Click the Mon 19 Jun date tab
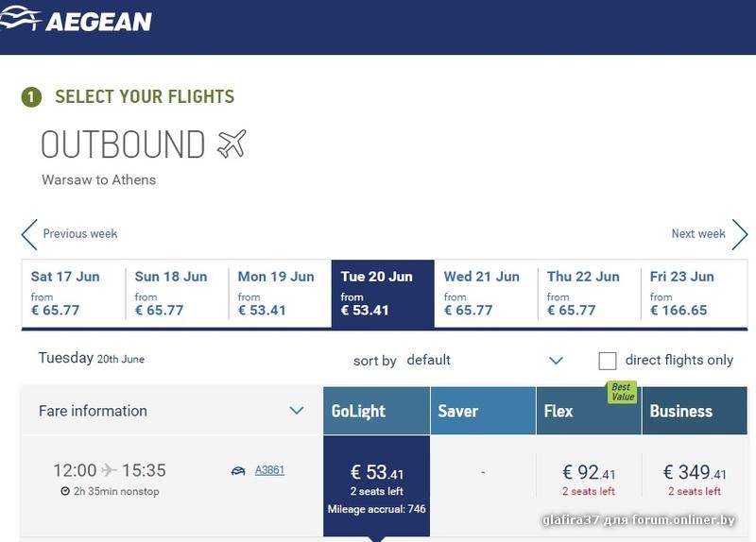 click(x=280, y=294)
